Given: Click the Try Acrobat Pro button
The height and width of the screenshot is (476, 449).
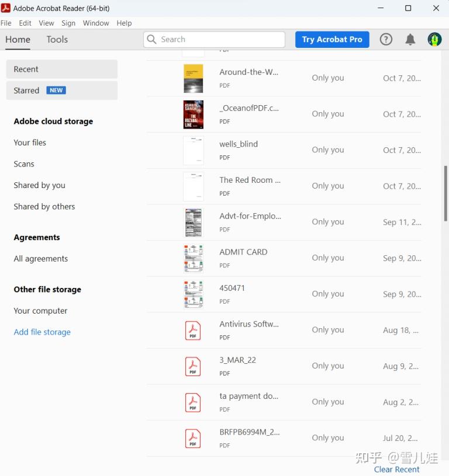Looking at the screenshot, I should (332, 40).
